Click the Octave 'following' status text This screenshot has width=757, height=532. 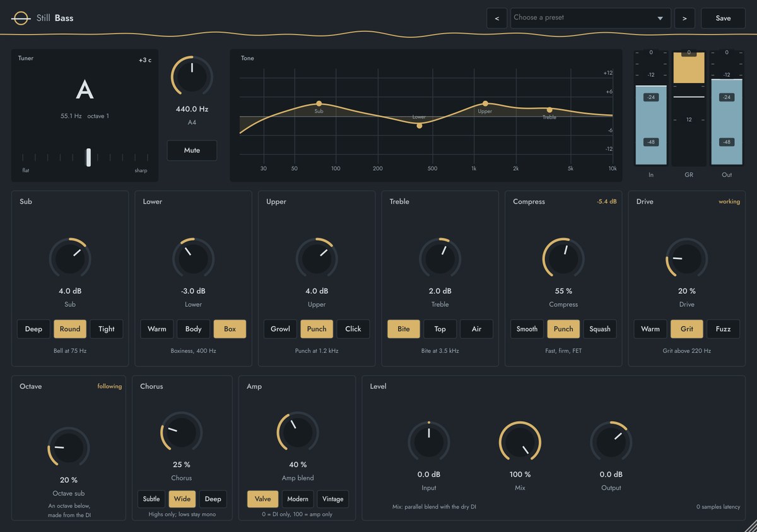[x=109, y=386]
